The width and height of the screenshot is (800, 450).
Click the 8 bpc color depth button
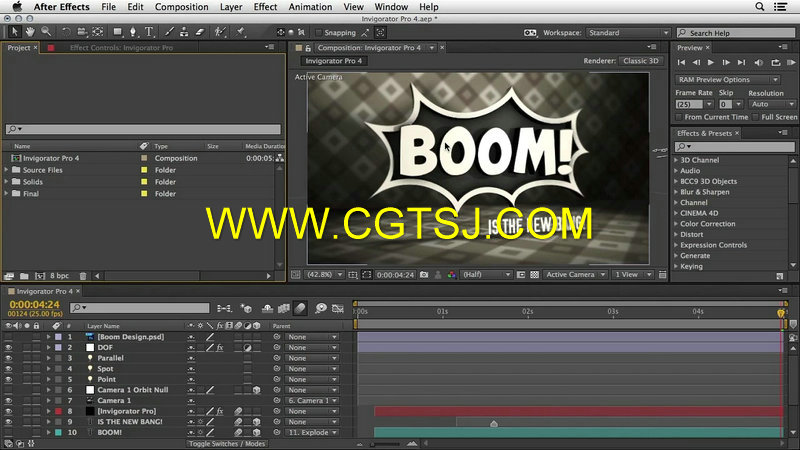[59, 276]
